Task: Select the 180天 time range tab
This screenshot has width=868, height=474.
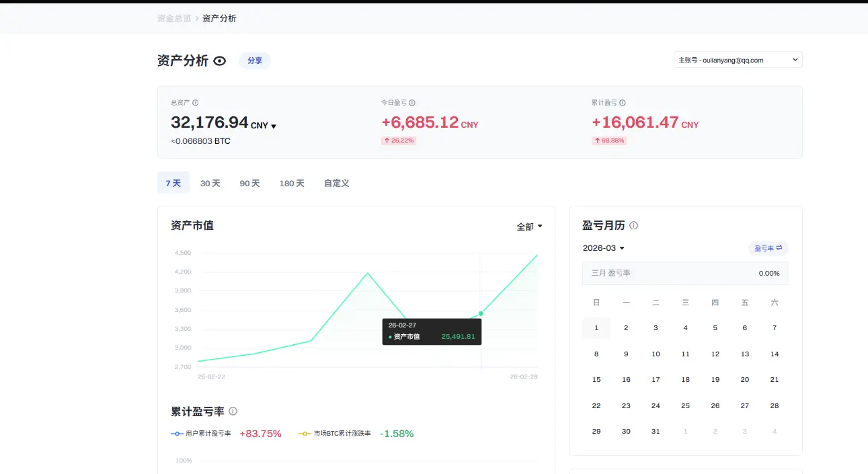Action: [x=292, y=183]
